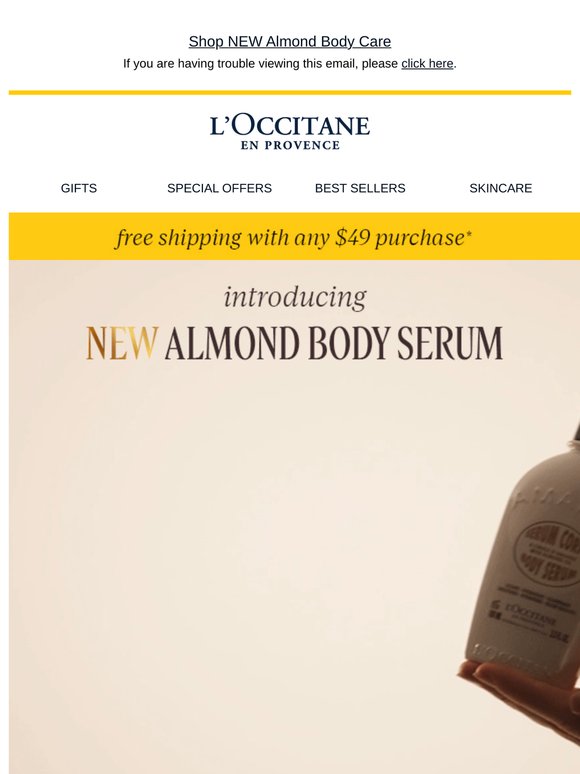Click the 'EN PROVENCE' tagline under the logo
This screenshot has height=774, width=580.
click(290, 145)
